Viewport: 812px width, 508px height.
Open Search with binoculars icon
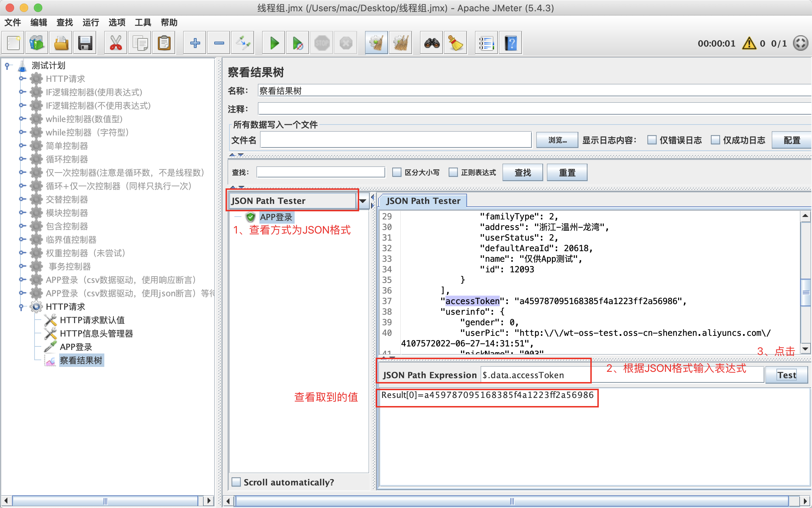(x=432, y=43)
